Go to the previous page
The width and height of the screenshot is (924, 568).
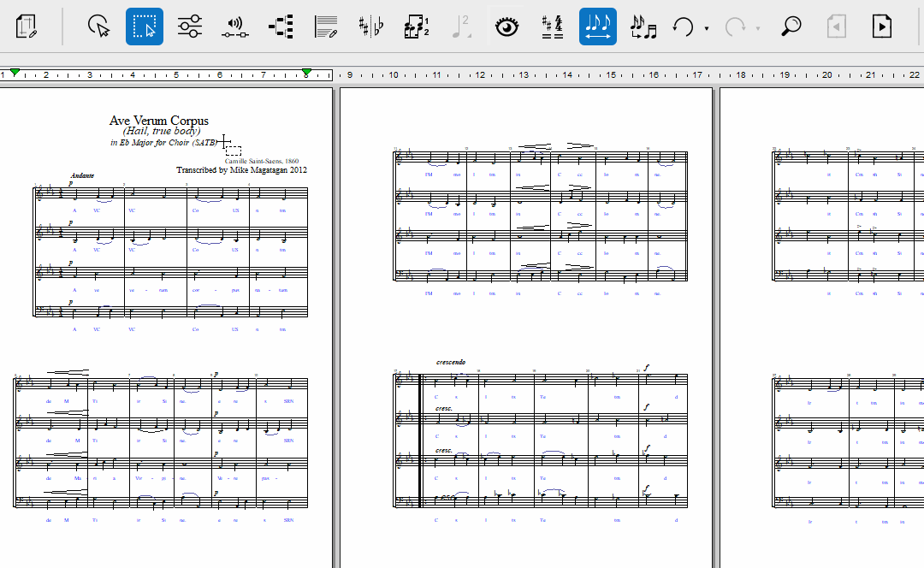pyautogui.click(x=836, y=27)
